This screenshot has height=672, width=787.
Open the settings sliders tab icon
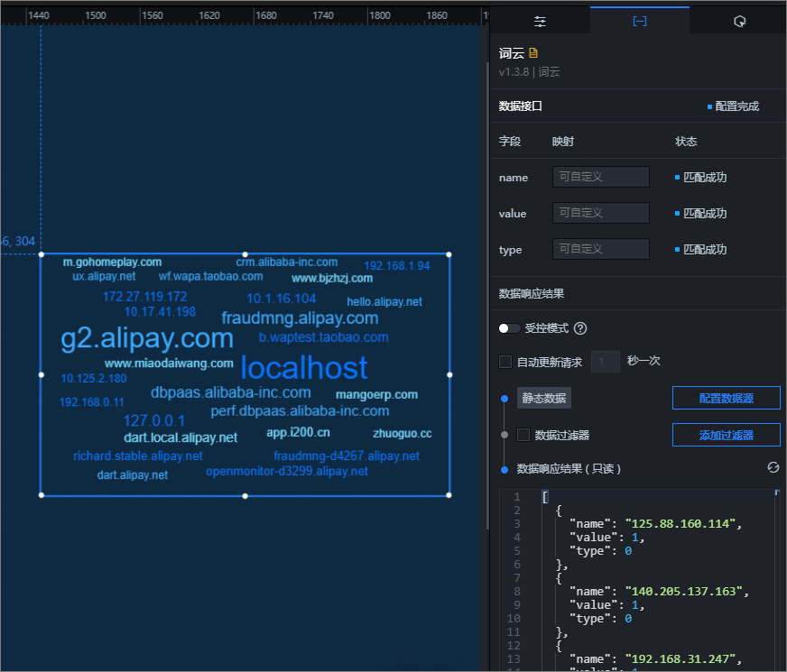tap(540, 22)
